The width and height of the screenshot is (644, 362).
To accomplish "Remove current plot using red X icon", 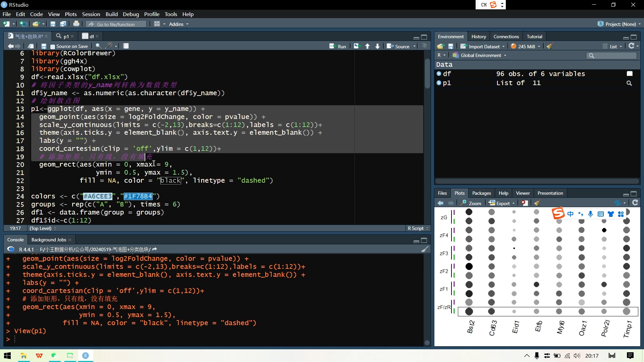I will [x=525, y=203].
